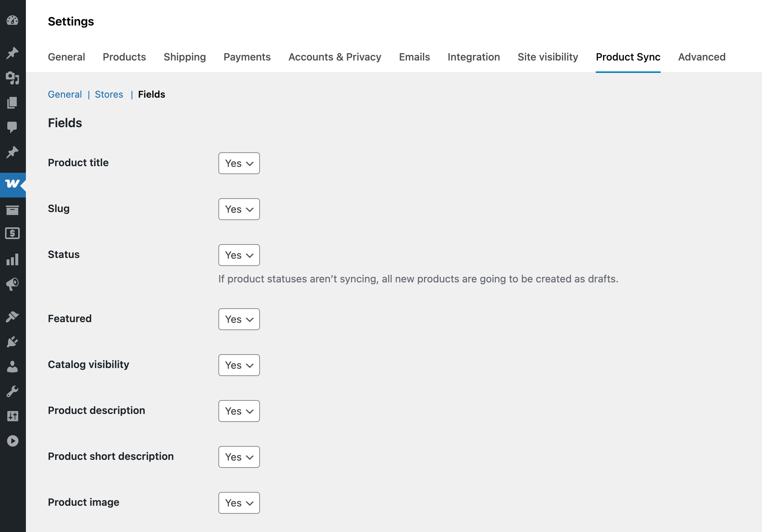Open the Product image dropdown
Screen dimensions: 762x532
pyautogui.click(x=239, y=503)
